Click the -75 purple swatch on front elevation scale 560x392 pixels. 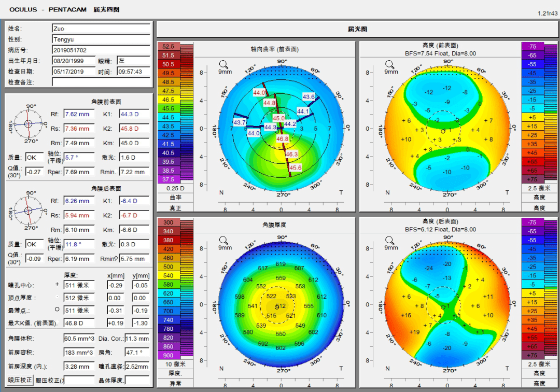(x=532, y=47)
